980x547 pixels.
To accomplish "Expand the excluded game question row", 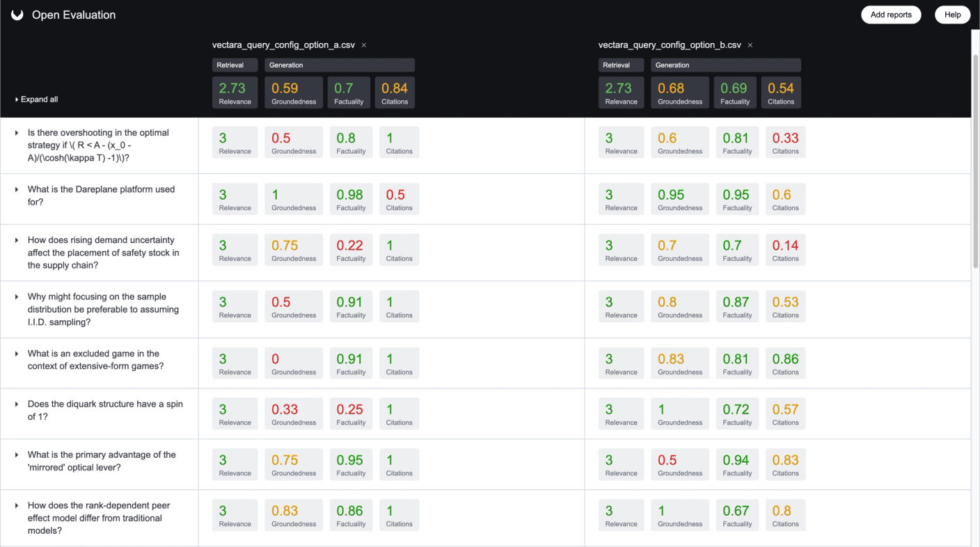I will click(17, 354).
